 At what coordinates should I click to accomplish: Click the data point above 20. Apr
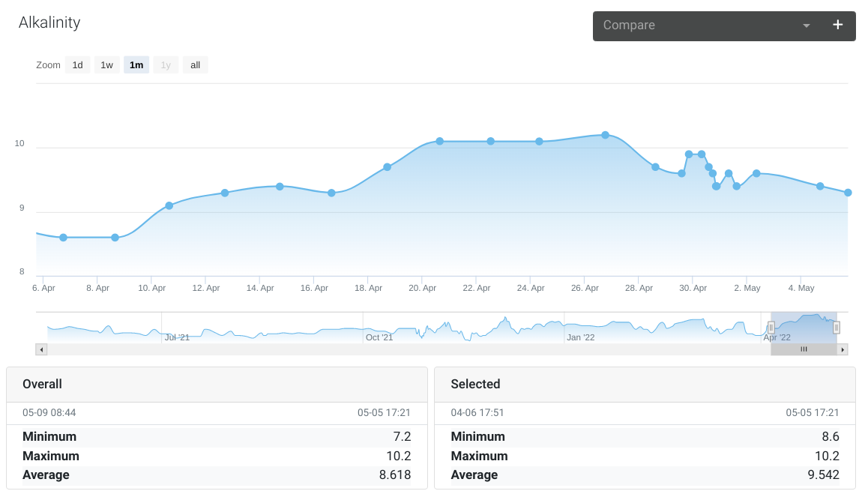coord(439,141)
